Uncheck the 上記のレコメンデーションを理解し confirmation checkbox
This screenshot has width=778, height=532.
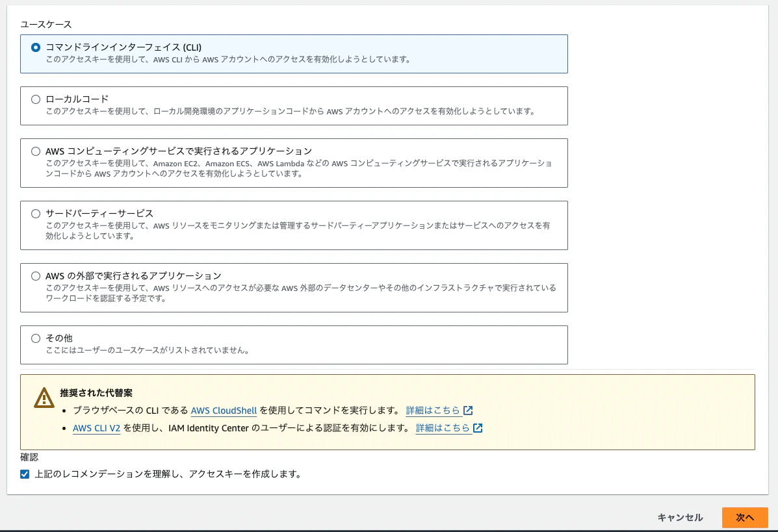25,474
